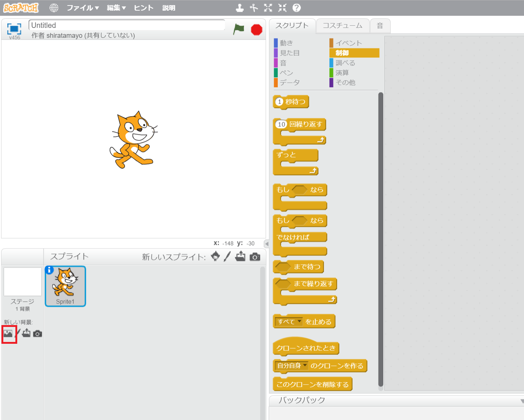Screen dimensions: 524x420
Task: Click the 回繰り返す repeat block
Action: click(x=306, y=124)
